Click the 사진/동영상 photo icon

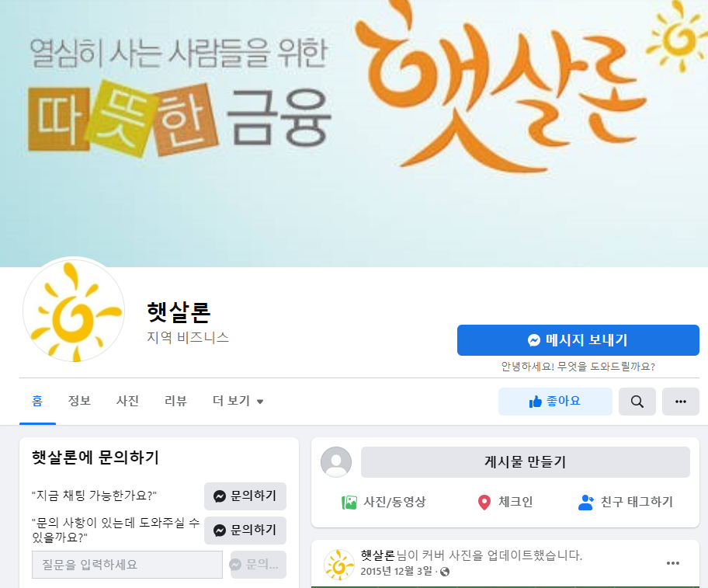349,503
